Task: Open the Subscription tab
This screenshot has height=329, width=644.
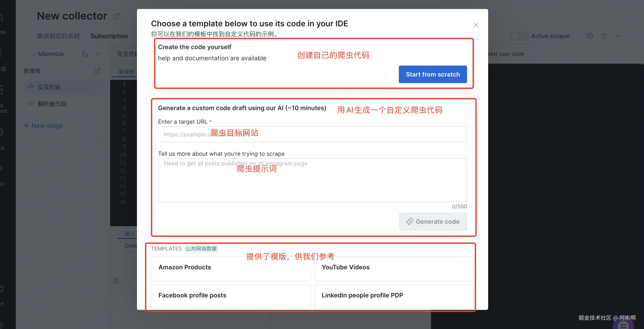Action: (109, 36)
